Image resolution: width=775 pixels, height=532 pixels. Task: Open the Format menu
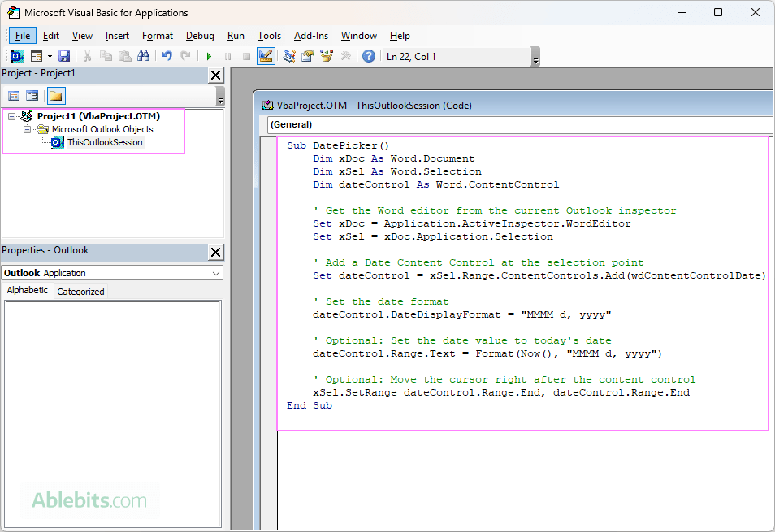point(157,36)
